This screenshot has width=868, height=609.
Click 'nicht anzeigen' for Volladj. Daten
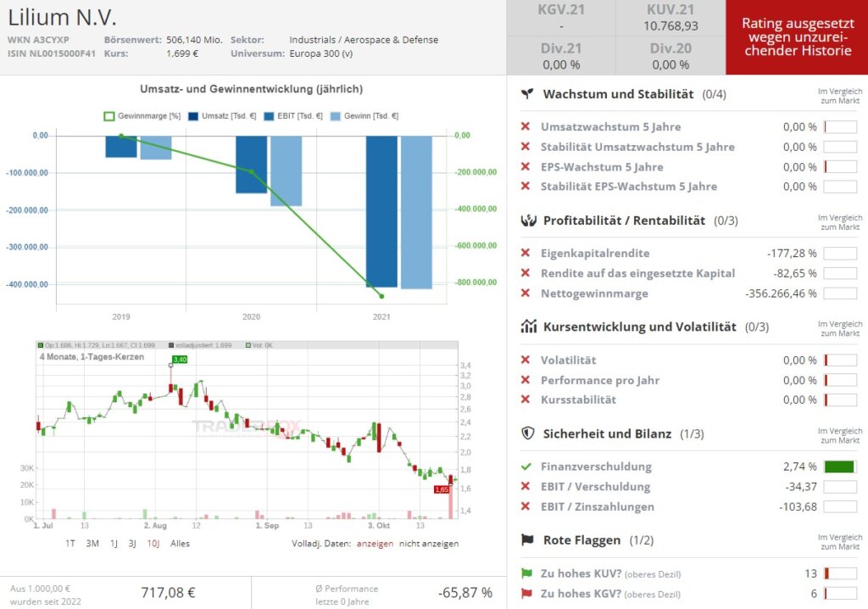(429, 544)
